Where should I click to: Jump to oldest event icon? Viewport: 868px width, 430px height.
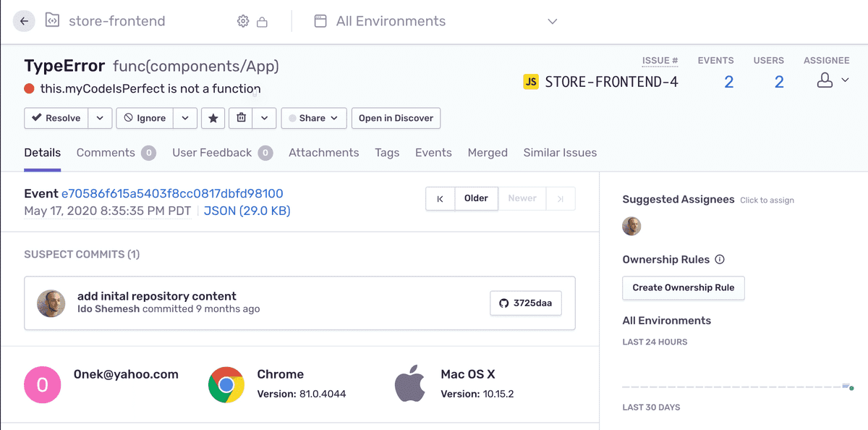pyautogui.click(x=440, y=198)
